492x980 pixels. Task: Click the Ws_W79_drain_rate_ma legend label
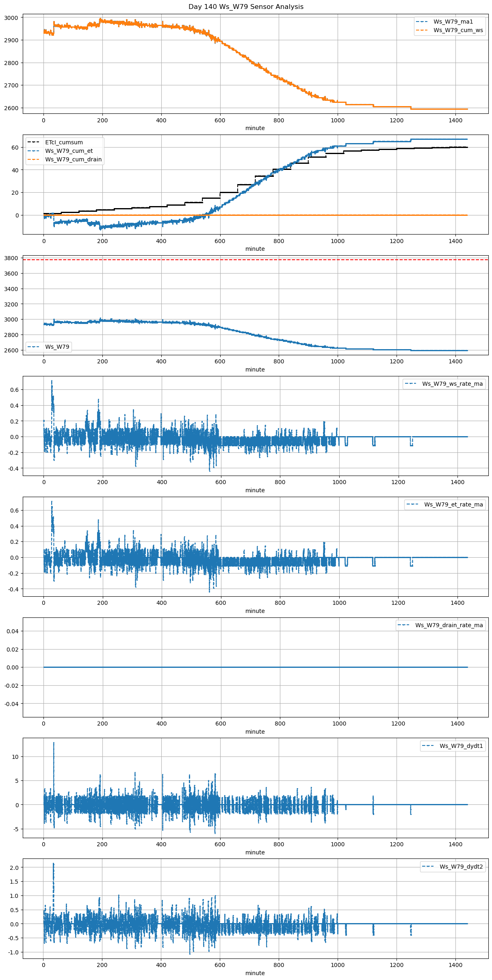pyautogui.click(x=449, y=625)
